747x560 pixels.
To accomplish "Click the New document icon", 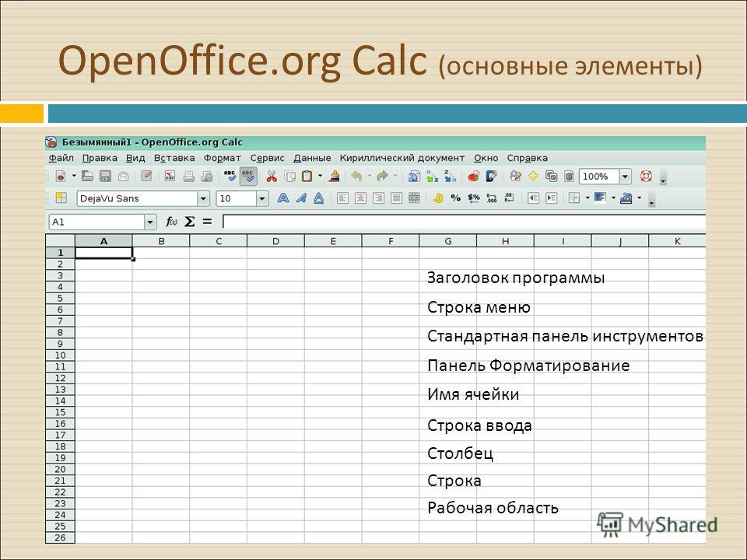I will pyautogui.click(x=61, y=177).
